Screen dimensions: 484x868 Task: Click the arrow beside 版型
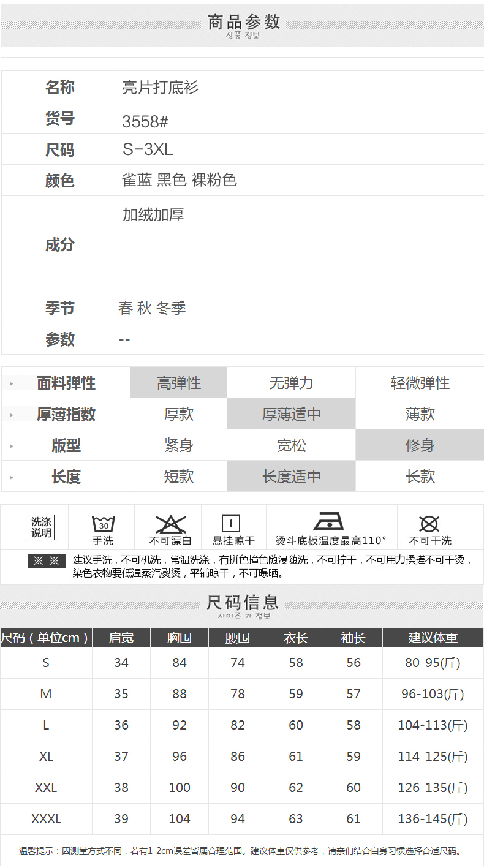(11, 447)
